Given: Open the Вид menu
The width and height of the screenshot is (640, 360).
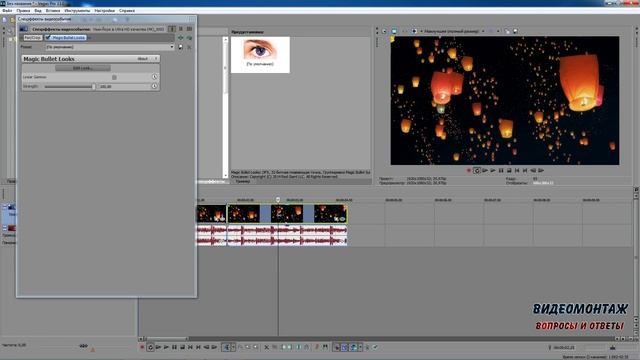Looking at the screenshot, I should [38, 11].
